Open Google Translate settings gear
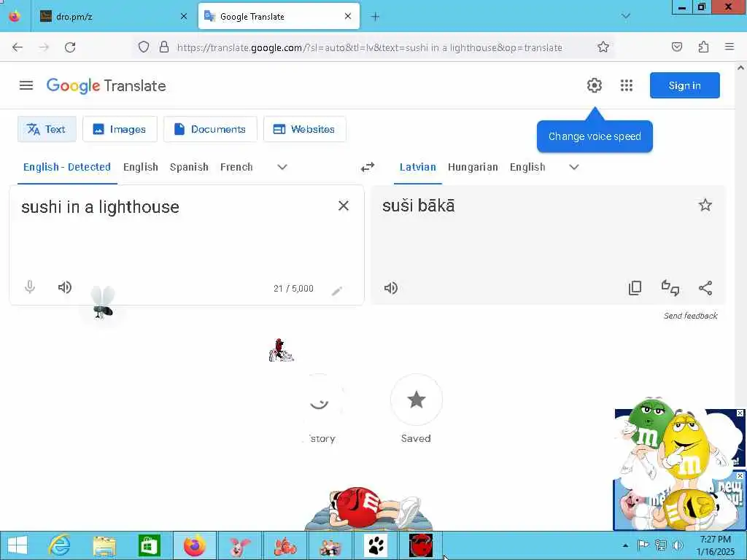Viewport: 747px width, 560px height. coord(594,85)
